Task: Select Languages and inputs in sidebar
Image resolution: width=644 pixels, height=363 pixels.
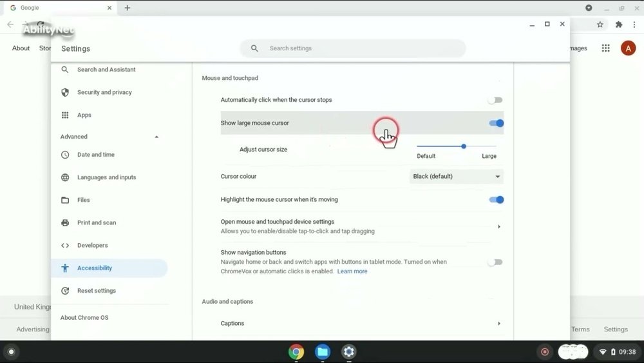Action: [106, 177]
